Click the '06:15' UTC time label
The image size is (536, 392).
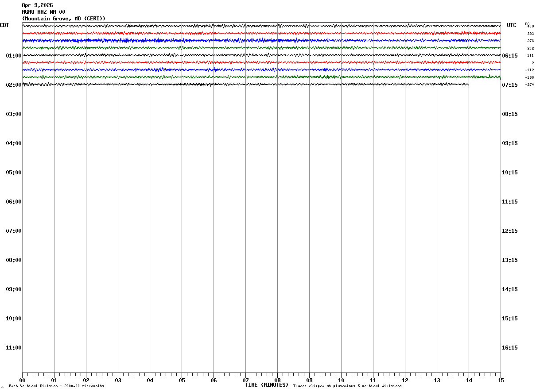pyautogui.click(x=510, y=56)
